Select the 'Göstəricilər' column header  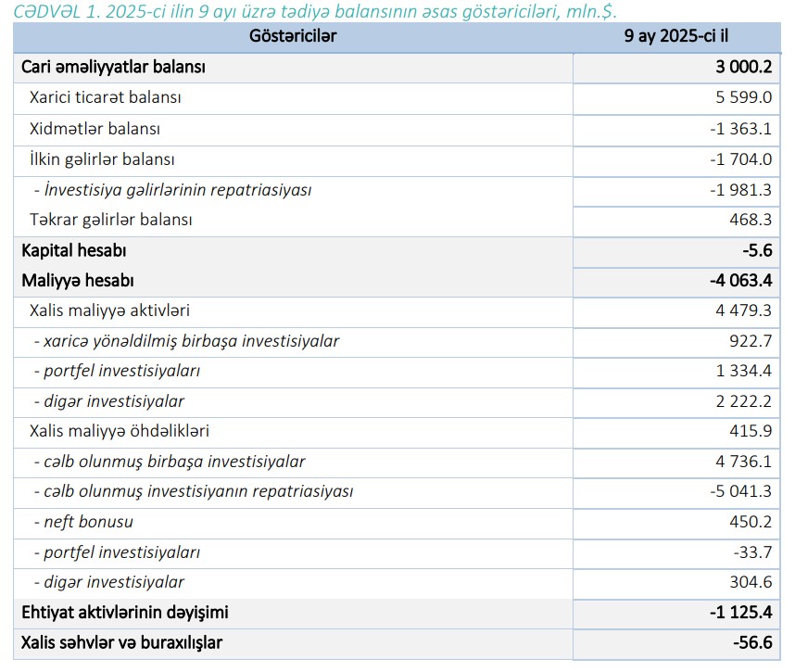[293, 36]
